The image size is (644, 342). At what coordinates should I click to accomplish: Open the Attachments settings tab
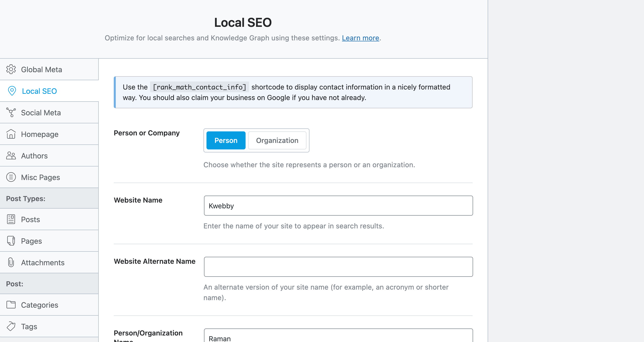49,263
